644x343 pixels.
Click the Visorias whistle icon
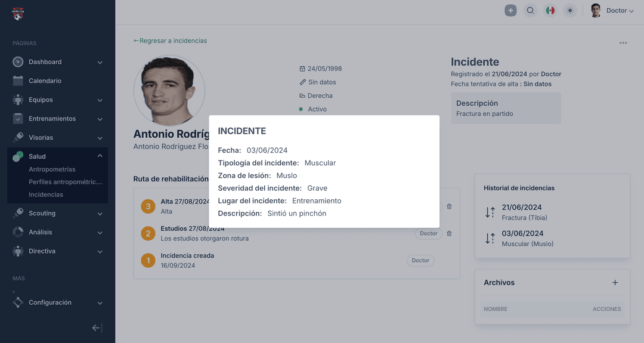tap(18, 138)
